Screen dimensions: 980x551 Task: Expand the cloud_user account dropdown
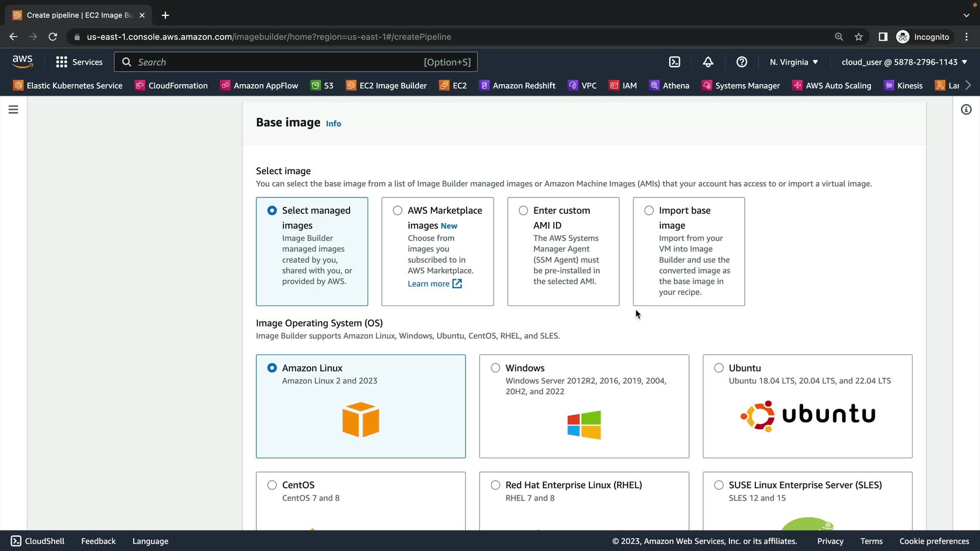click(x=904, y=62)
